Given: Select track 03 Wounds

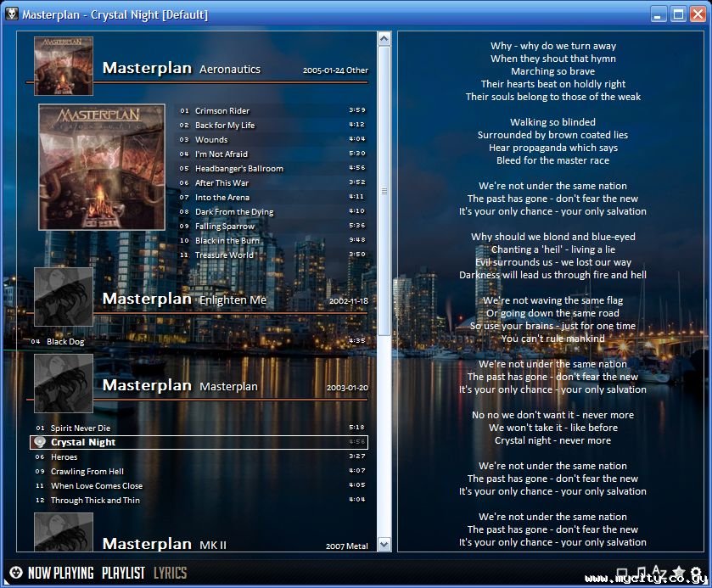Looking at the screenshot, I should [272, 139].
